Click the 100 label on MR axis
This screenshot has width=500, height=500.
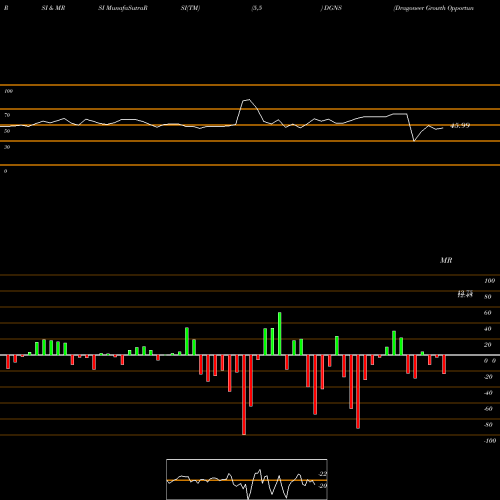pos(489,281)
